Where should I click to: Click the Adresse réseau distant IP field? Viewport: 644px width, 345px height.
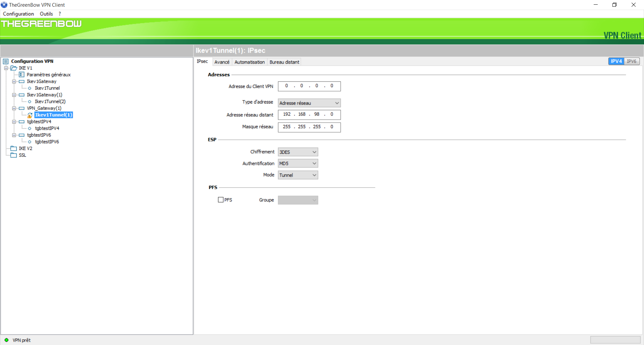click(309, 115)
